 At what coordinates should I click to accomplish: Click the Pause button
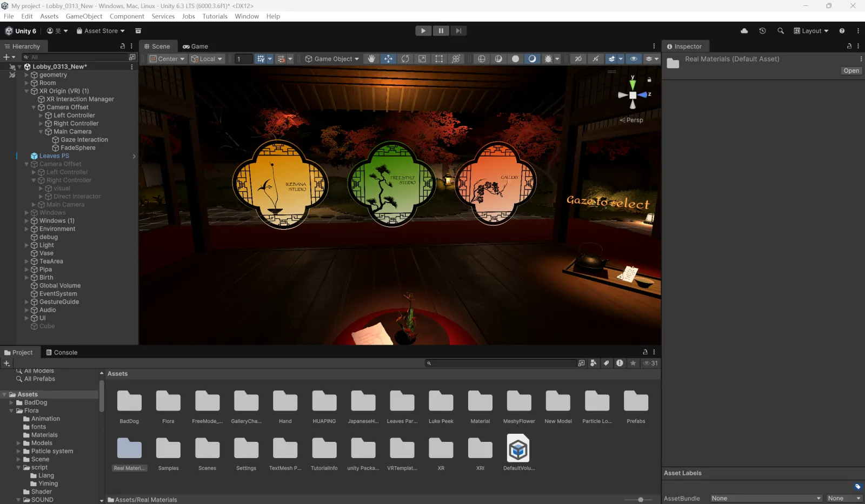(x=441, y=31)
